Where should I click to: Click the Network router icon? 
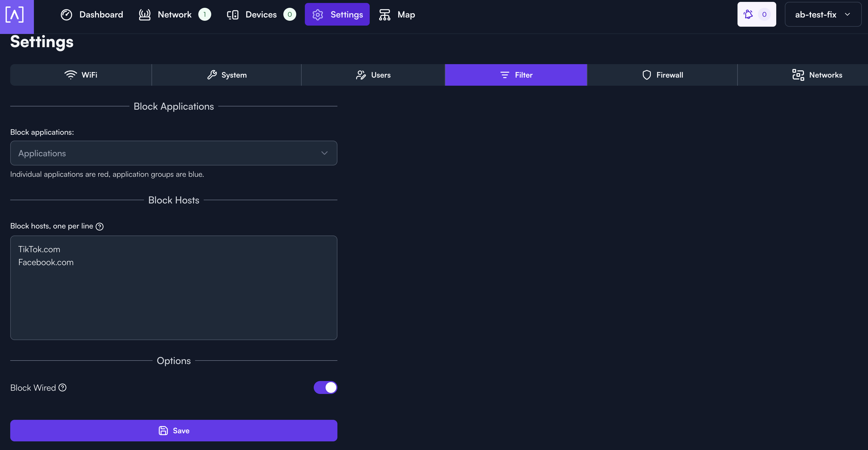144,15
